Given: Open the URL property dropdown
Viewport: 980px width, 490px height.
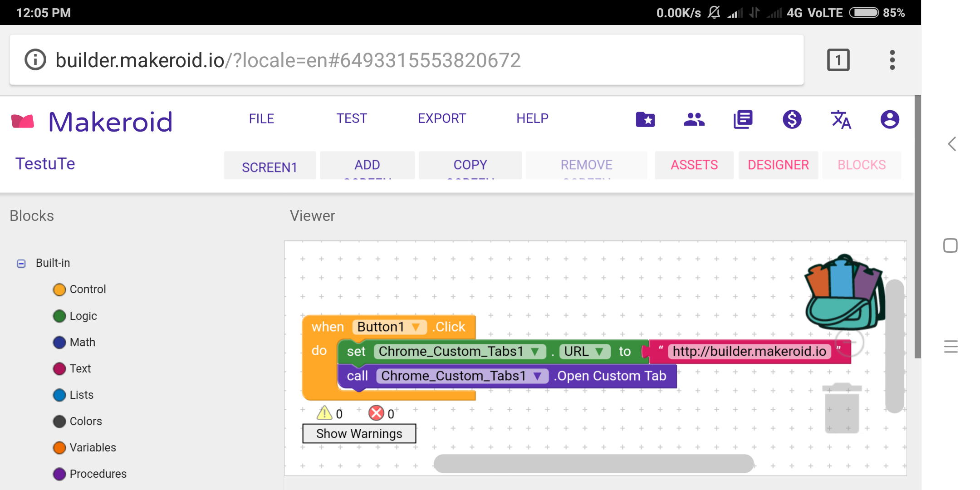Looking at the screenshot, I should [599, 352].
